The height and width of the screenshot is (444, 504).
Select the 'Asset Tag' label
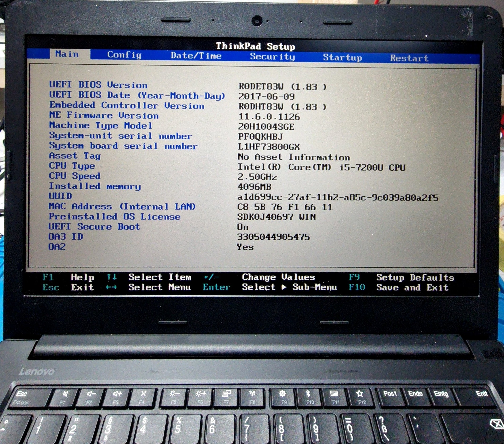75,156
